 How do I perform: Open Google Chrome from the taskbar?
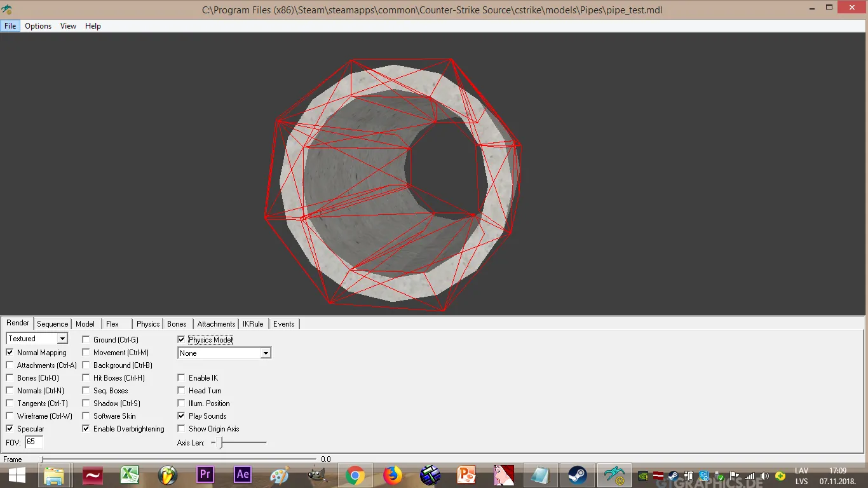click(x=355, y=475)
